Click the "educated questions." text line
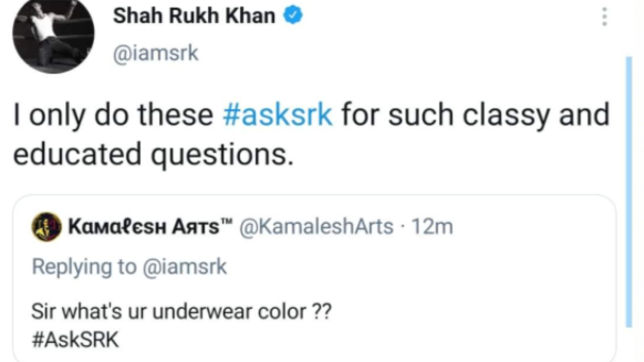 point(153,154)
